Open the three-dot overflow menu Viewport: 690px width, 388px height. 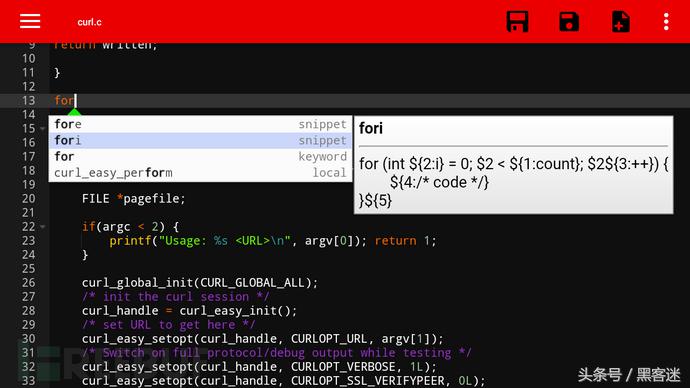click(666, 22)
